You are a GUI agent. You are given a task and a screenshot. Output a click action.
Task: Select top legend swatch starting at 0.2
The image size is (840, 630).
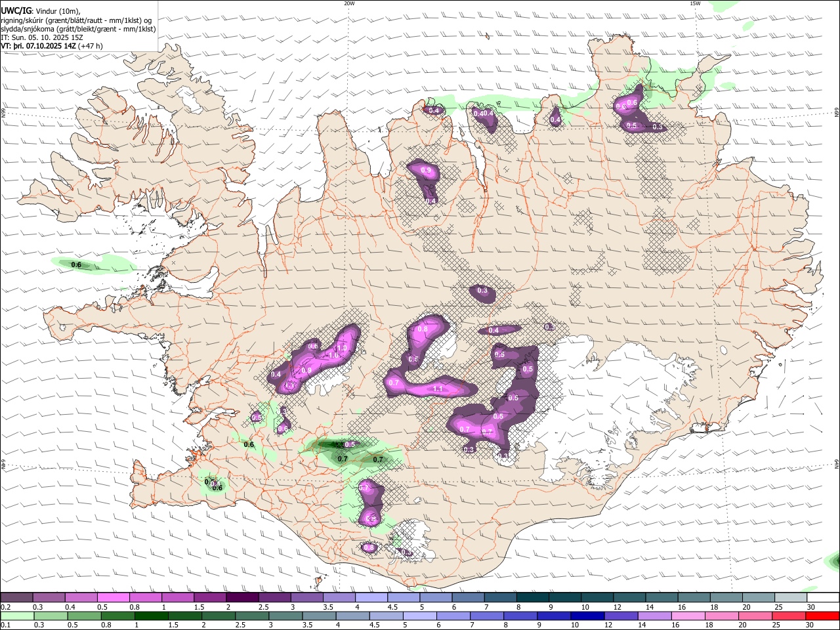[x=16, y=598]
